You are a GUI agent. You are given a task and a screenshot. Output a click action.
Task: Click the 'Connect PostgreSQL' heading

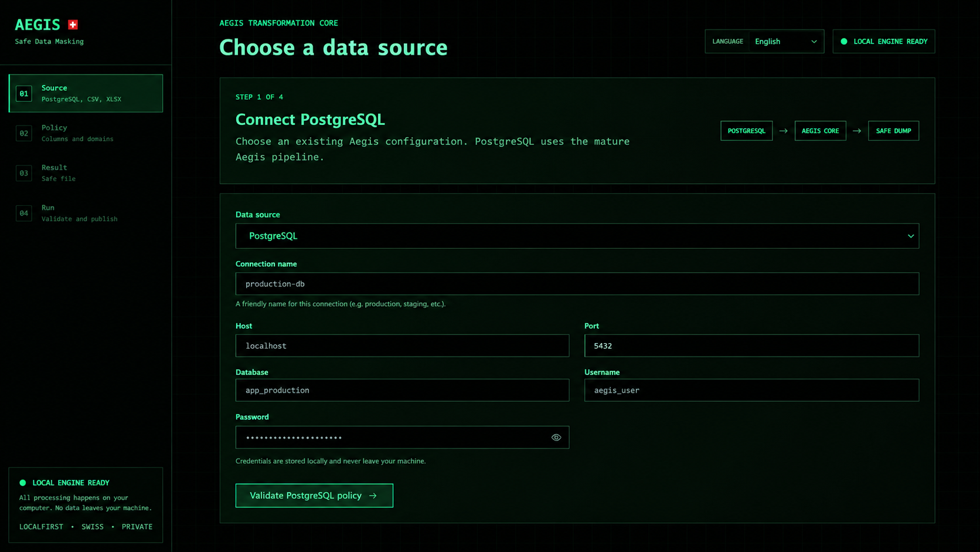310,120
